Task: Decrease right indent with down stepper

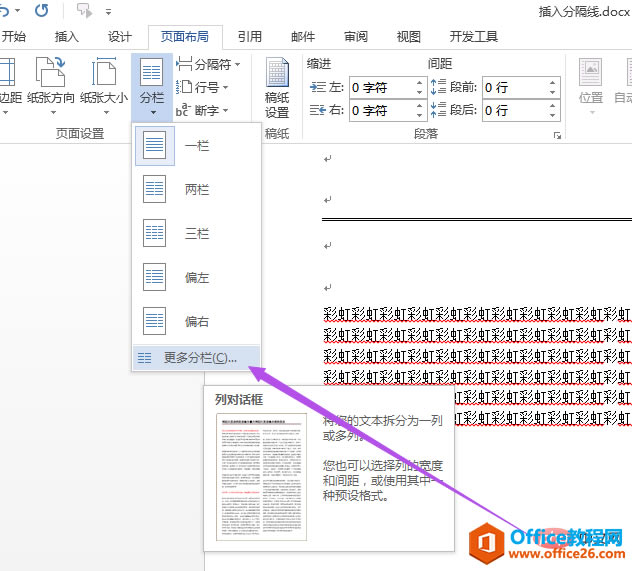Action: point(420,115)
